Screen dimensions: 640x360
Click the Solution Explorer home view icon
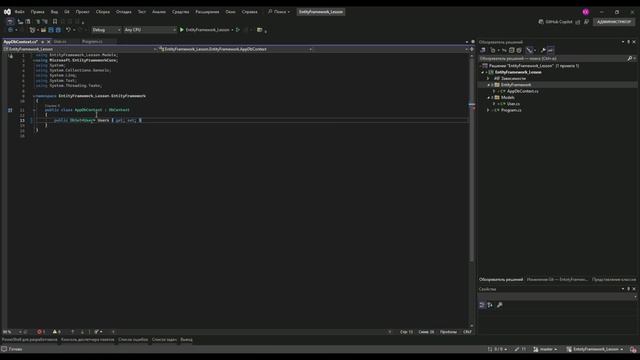click(483, 50)
